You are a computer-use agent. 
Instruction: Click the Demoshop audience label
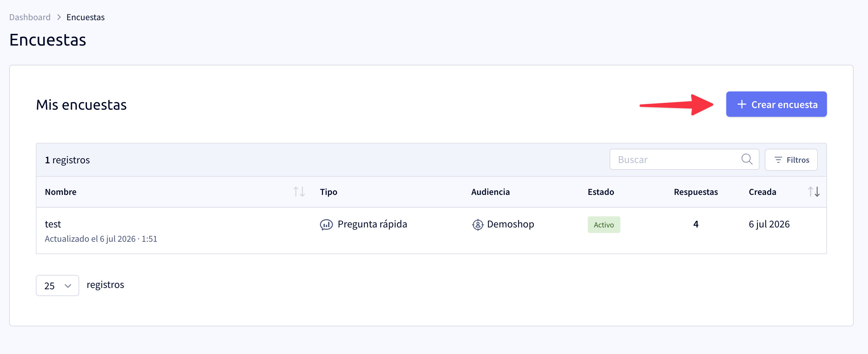[510, 224]
